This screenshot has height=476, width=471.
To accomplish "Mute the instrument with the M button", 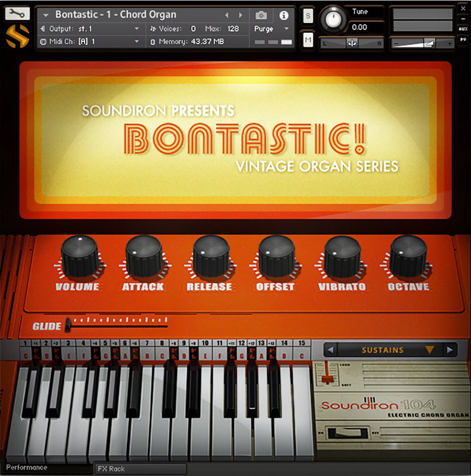I will click(x=309, y=40).
